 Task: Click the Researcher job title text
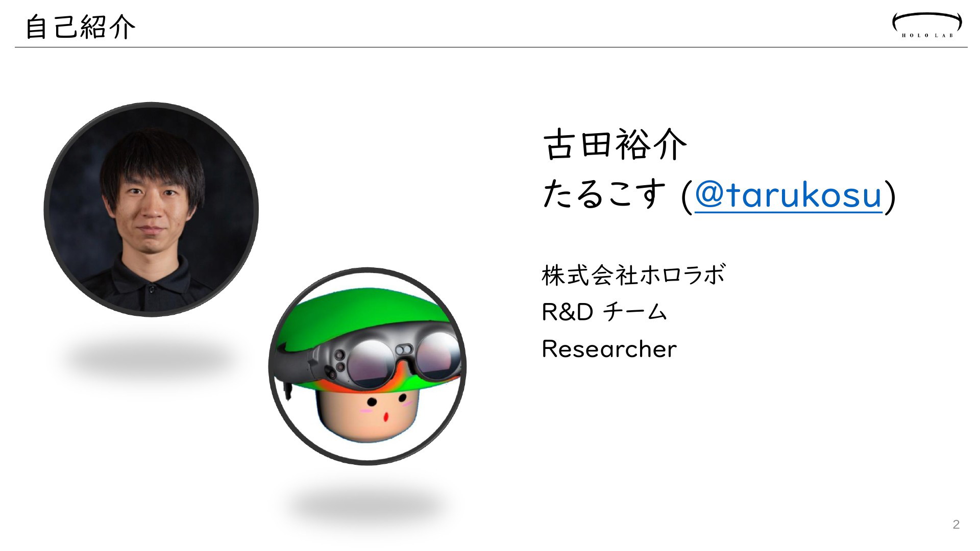[609, 349]
